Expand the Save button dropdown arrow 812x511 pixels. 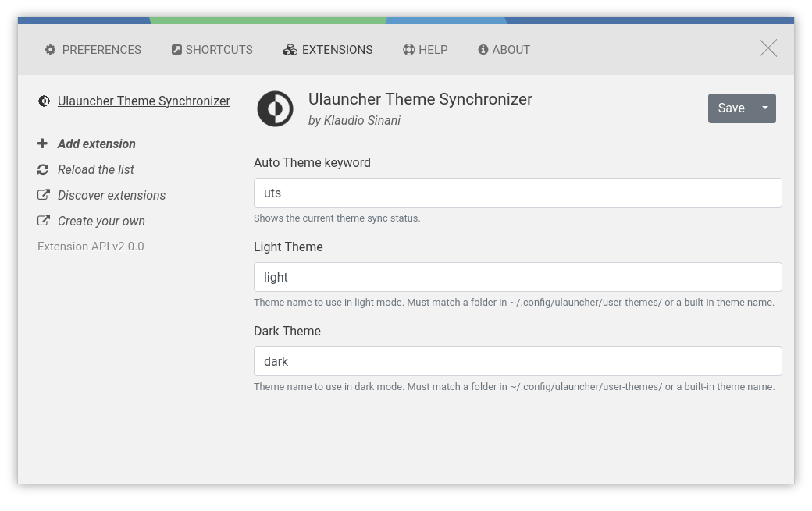coord(765,108)
